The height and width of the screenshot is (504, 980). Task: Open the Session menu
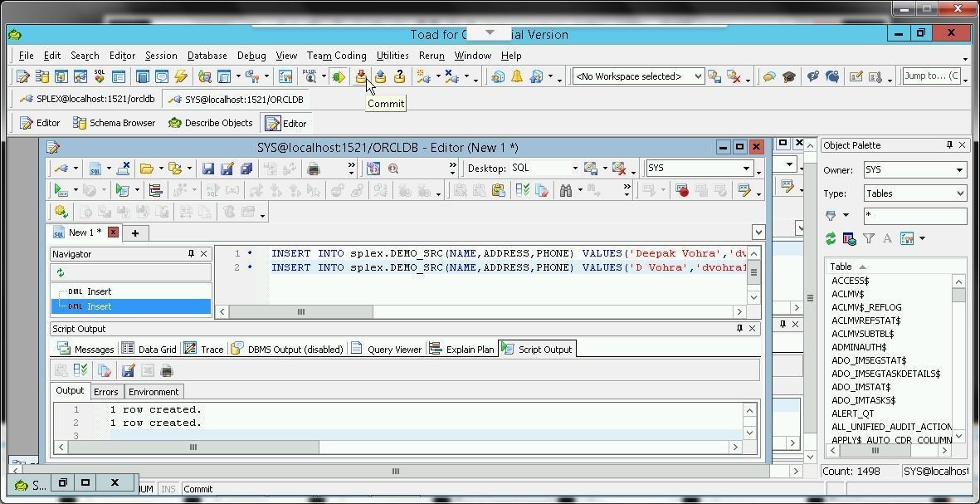(x=161, y=56)
